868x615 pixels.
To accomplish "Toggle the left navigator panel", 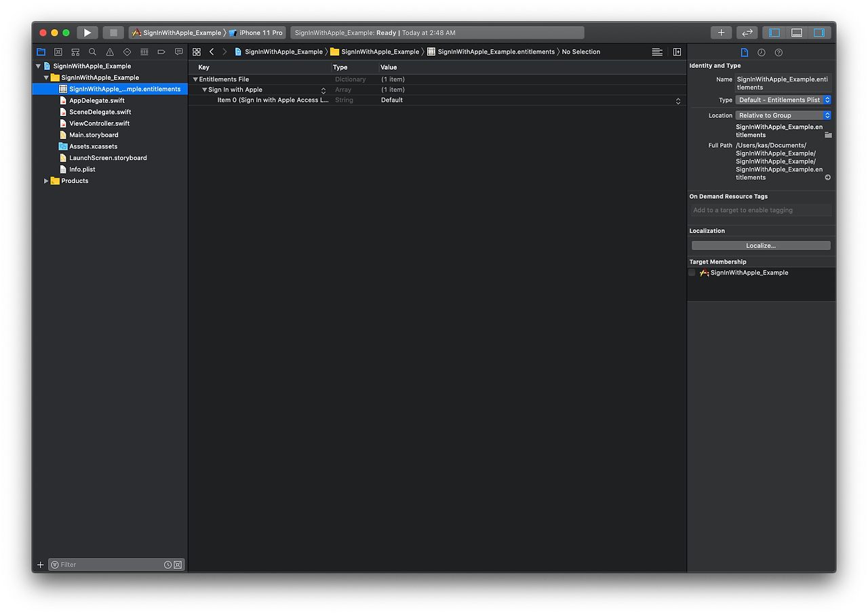I will pyautogui.click(x=774, y=33).
